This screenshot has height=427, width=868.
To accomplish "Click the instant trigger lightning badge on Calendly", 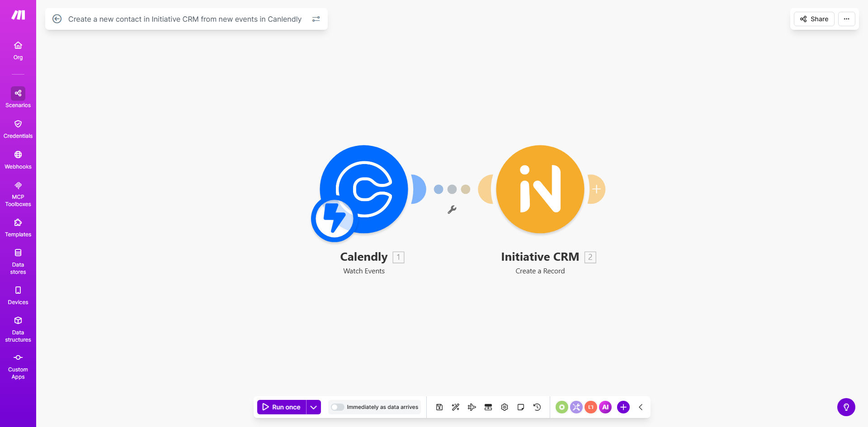I will pos(334,219).
